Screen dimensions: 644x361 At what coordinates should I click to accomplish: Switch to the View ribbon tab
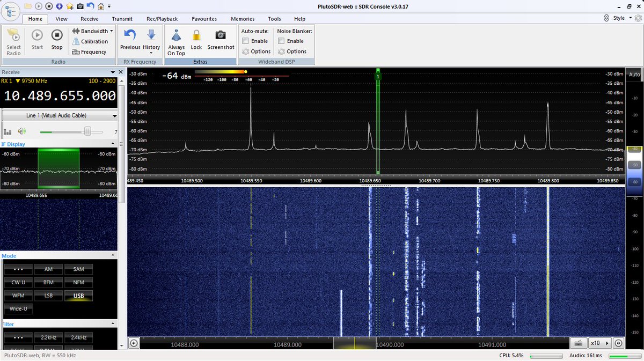click(61, 19)
